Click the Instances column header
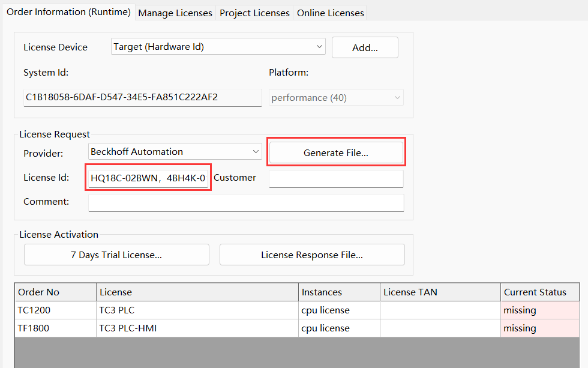The image size is (588, 368). coord(340,292)
